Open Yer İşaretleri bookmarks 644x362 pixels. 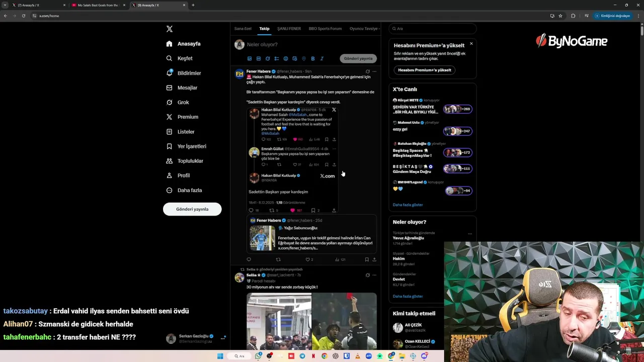186,146
